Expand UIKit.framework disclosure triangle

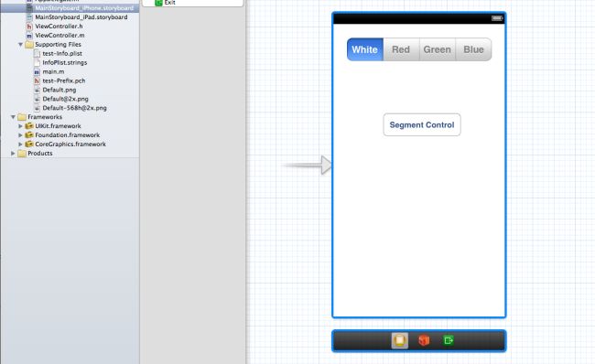(20, 126)
